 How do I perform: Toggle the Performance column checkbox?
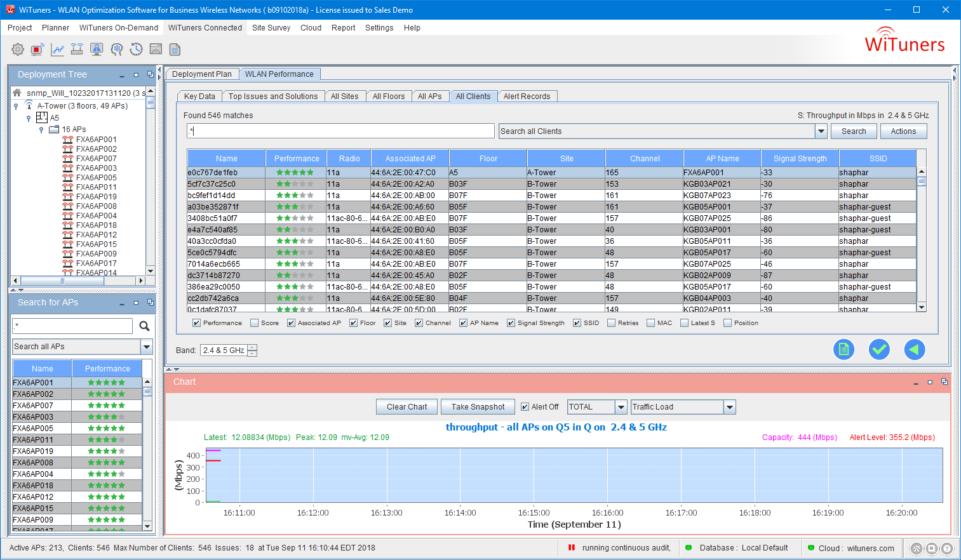(196, 323)
